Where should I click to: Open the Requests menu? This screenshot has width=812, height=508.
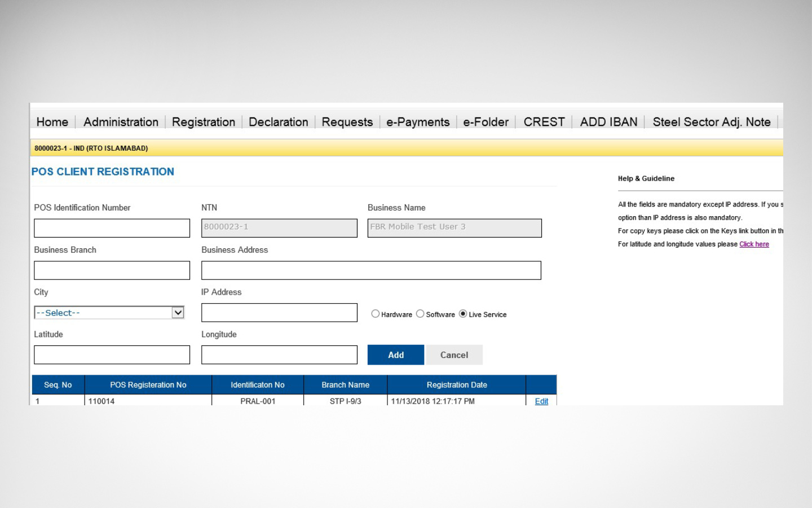click(347, 122)
